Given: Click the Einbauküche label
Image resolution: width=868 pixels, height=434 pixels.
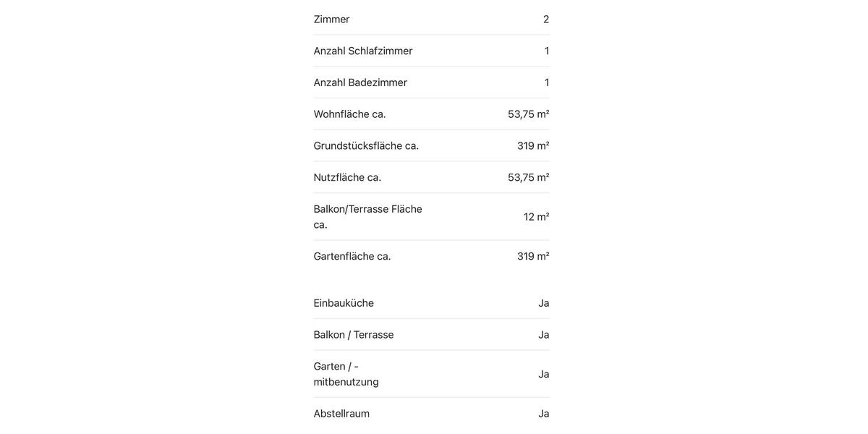Looking at the screenshot, I should coord(344,303).
